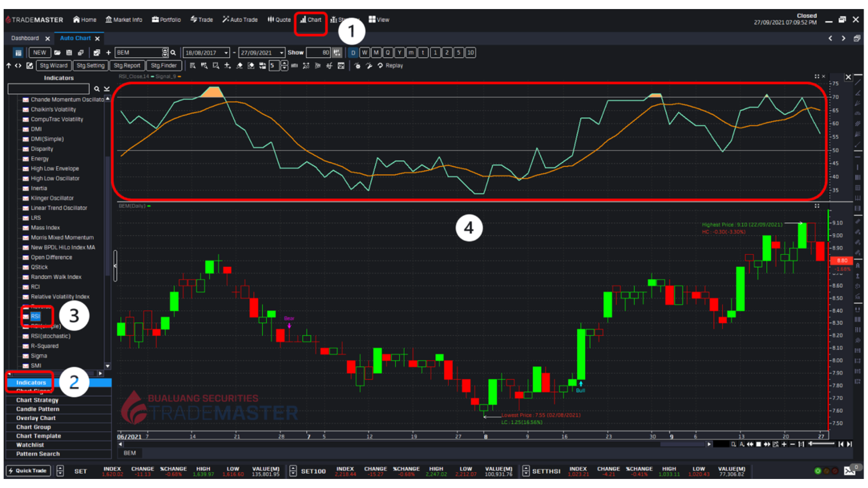Image resolution: width=868 pixels, height=488 pixels.
Task: Select the Quick Trade lightning icon
Action: (x=10, y=471)
